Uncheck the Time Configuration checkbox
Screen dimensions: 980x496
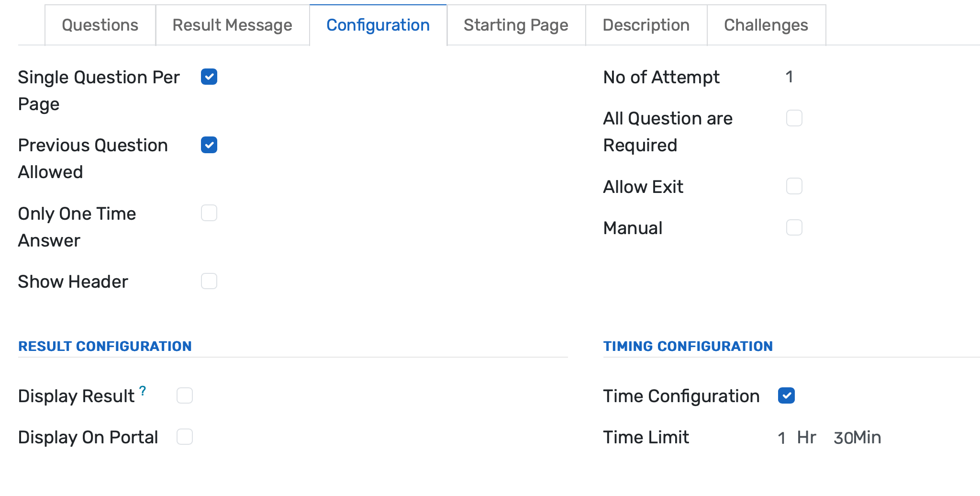click(786, 395)
